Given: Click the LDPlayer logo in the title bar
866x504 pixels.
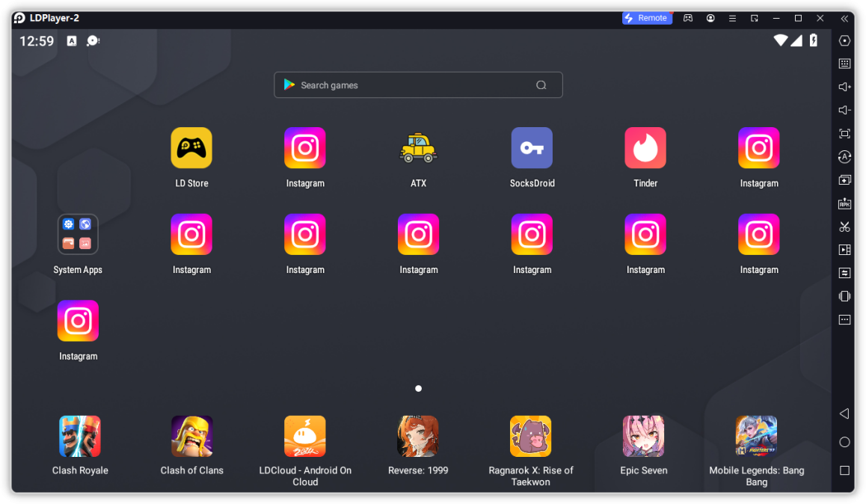Looking at the screenshot, I should (x=19, y=18).
